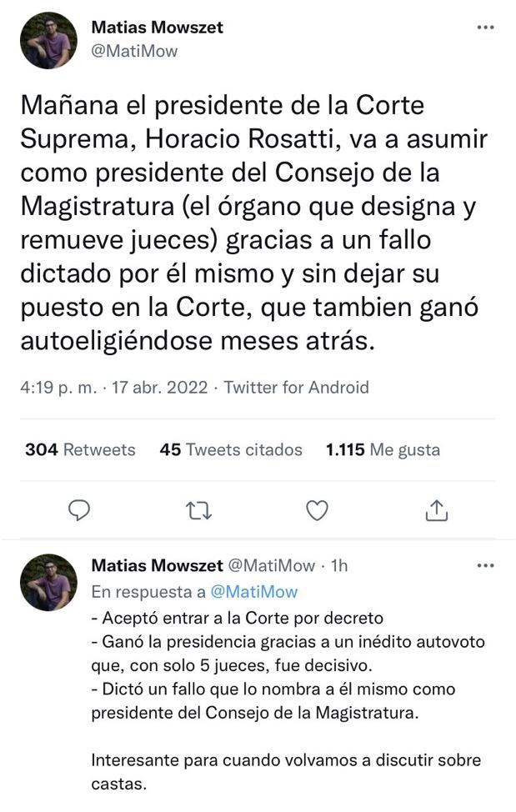
Task: Click the Matias Mowszet name in the reply
Action: click(x=156, y=566)
